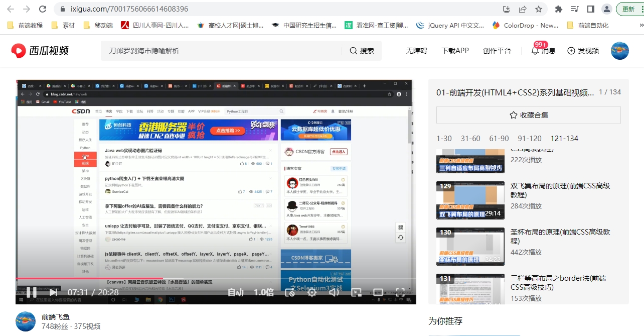
Task: Open the 看准网 bookmark
Action: 376,25
